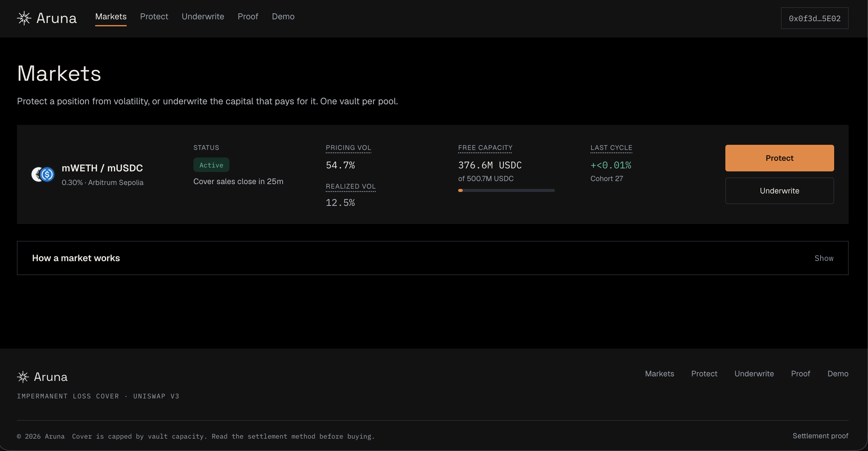Viewport: 868px width, 451px height.
Task: Click wallet address 0x0f3d…5E02 button
Action: pyautogui.click(x=815, y=18)
